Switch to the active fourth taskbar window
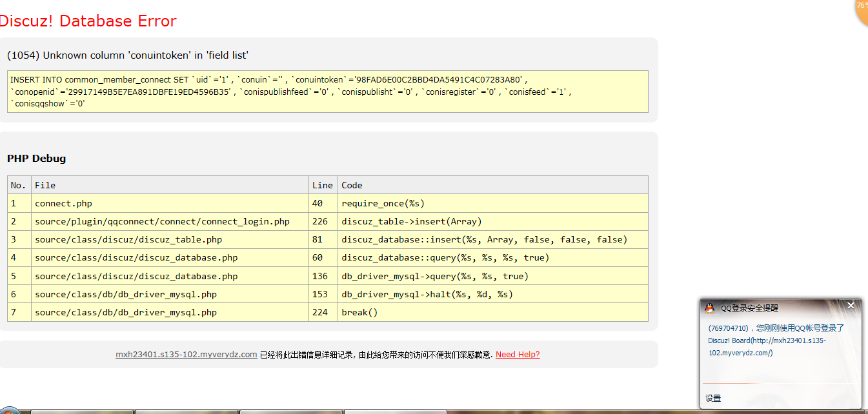868x414 pixels. tap(395, 411)
